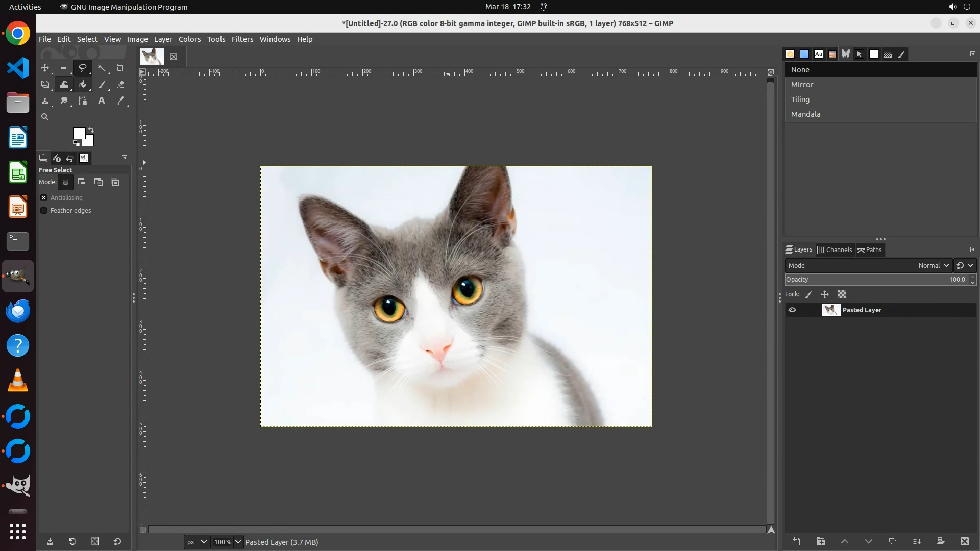This screenshot has width=980, height=551.
Task: Select the Text tool
Action: pos(102,101)
